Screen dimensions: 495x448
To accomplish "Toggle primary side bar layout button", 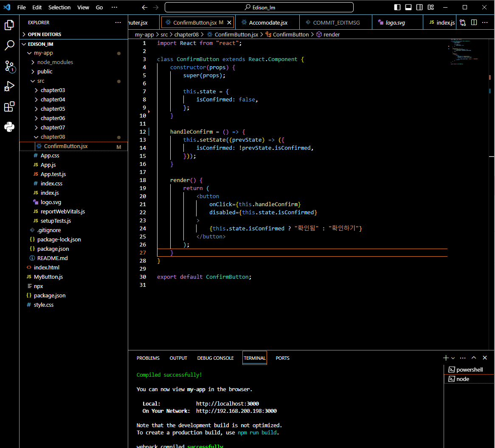I will (x=397, y=7).
